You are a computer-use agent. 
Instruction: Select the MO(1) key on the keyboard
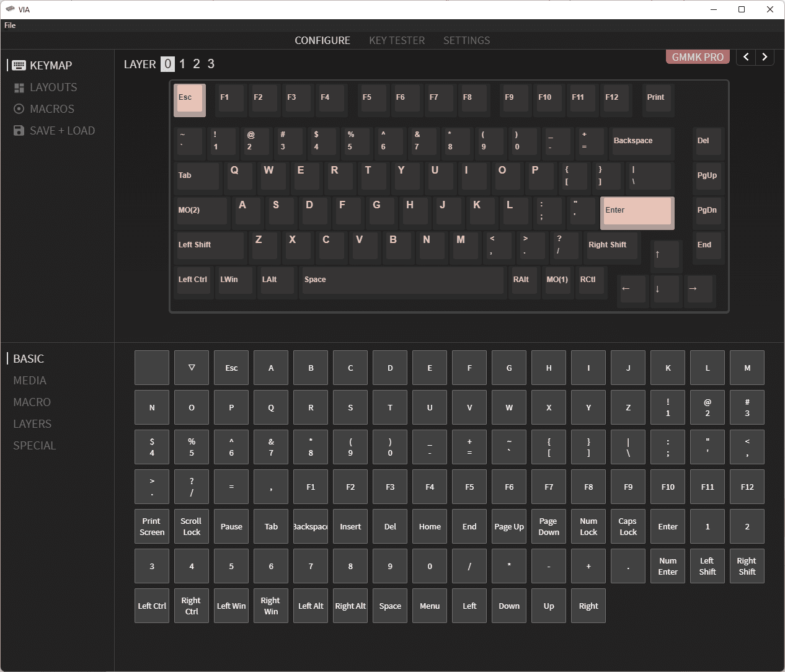click(557, 282)
